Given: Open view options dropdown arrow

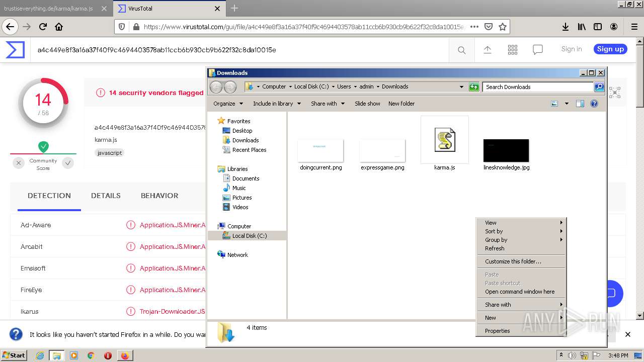Looking at the screenshot, I should [x=567, y=104].
